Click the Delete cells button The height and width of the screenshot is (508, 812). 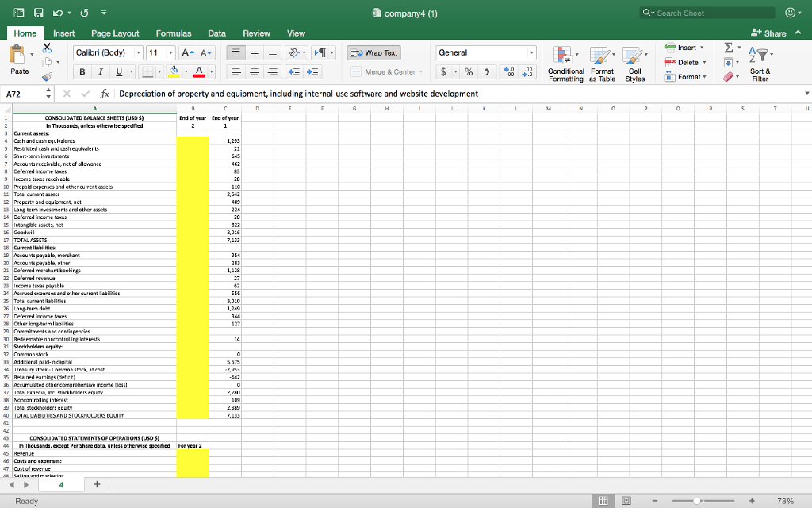[x=681, y=62]
